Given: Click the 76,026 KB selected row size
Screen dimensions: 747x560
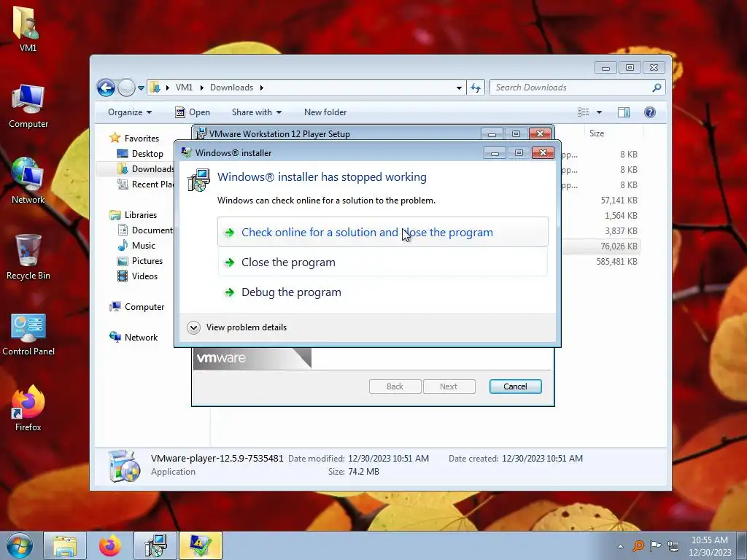Looking at the screenshot, I should pyautogui.click(x=619, y=246).
